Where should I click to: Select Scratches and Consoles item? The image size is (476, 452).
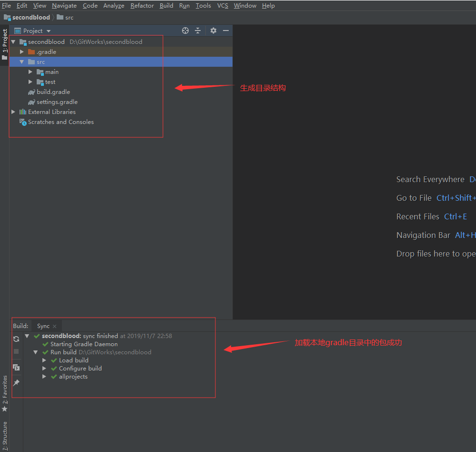coord(61,122)
